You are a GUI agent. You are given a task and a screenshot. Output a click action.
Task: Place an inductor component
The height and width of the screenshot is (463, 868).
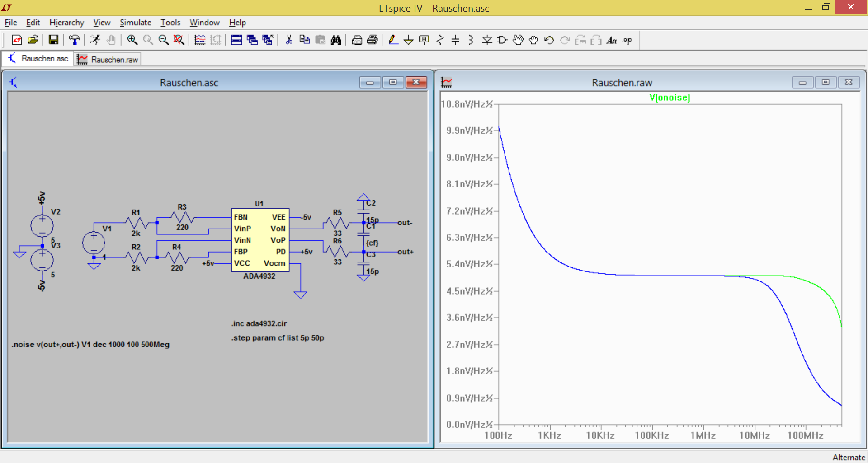point(471,40)
